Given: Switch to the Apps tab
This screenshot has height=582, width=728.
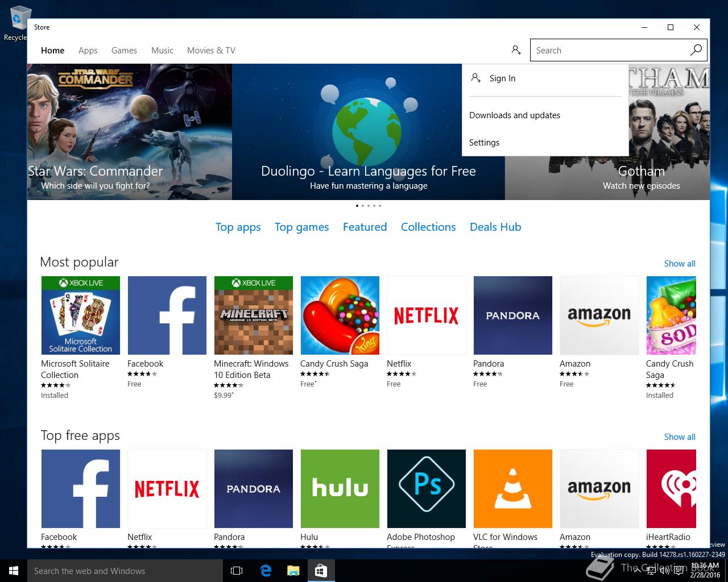Looking at the screenshot, I should [88, 51].
